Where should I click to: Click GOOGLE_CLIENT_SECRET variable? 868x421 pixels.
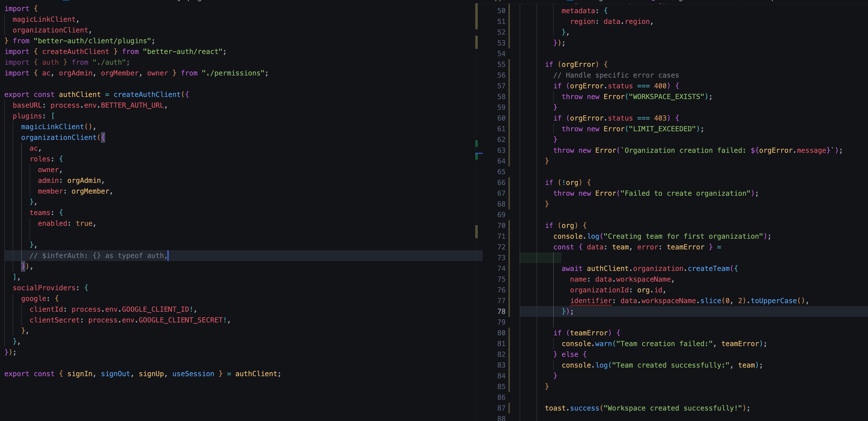181,320
